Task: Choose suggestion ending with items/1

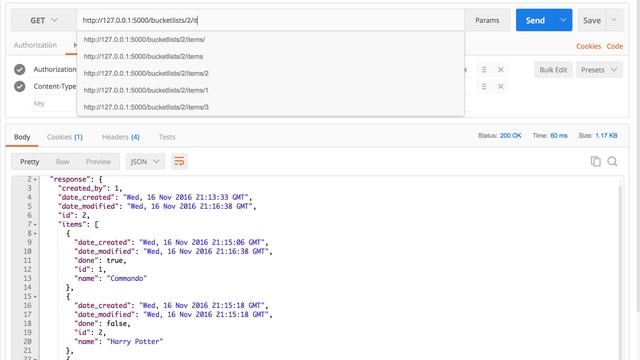Action: pos(270,90)
